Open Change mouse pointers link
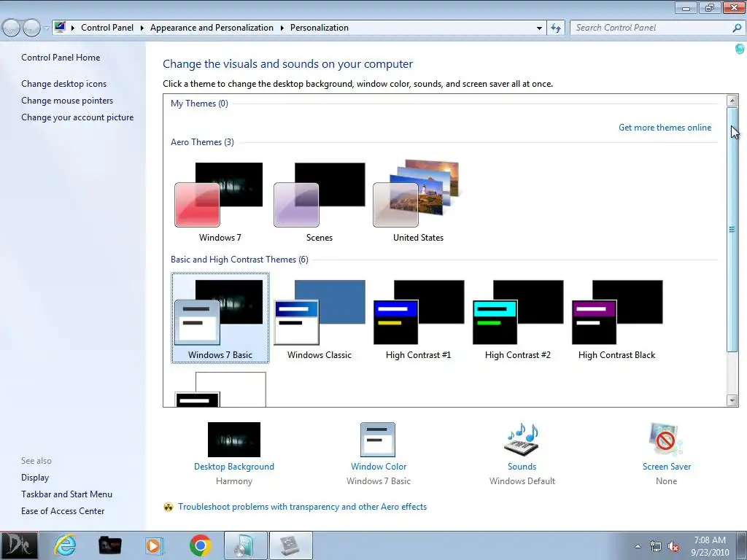Viewport: 747px width, 560px height. pos(67,101)
